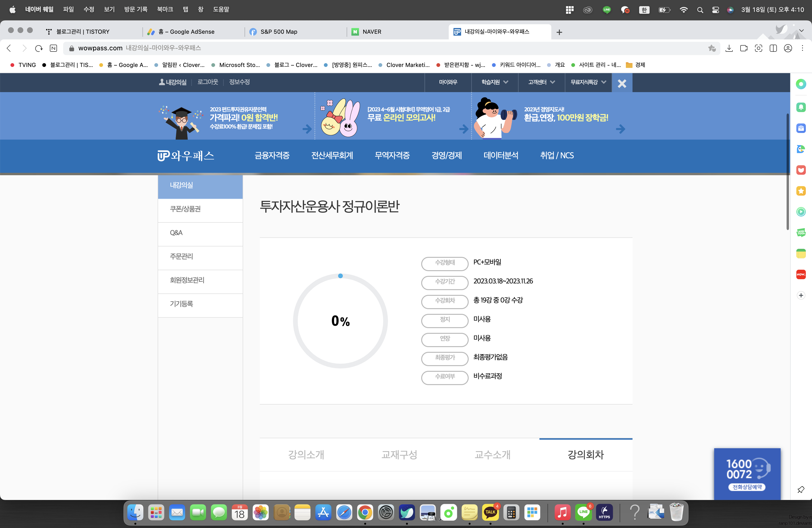
Task: Click 마이와우 in top navigation
Action: pos(448,82)
